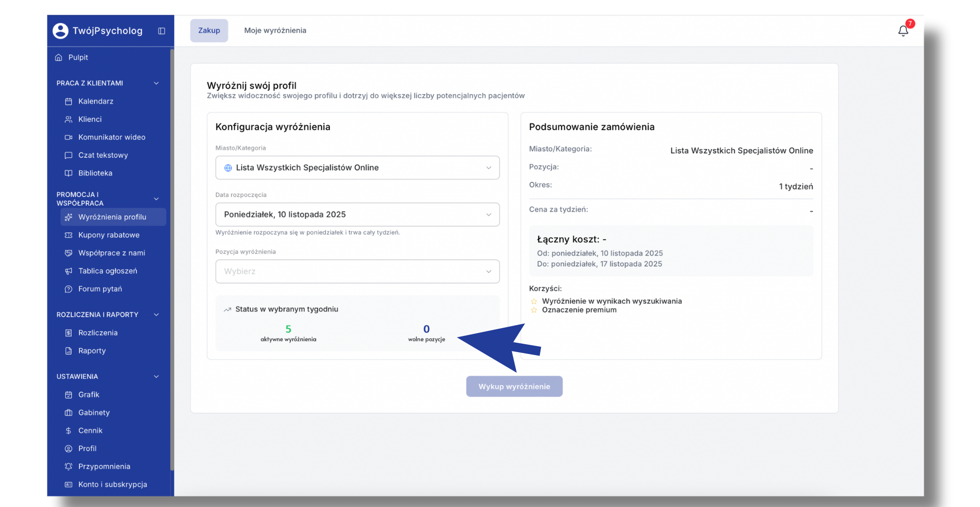Select the Zakup tab

209,30
